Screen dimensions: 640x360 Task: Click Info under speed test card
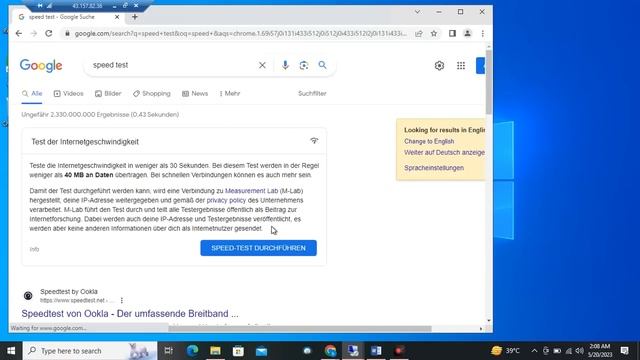[34, 249]
